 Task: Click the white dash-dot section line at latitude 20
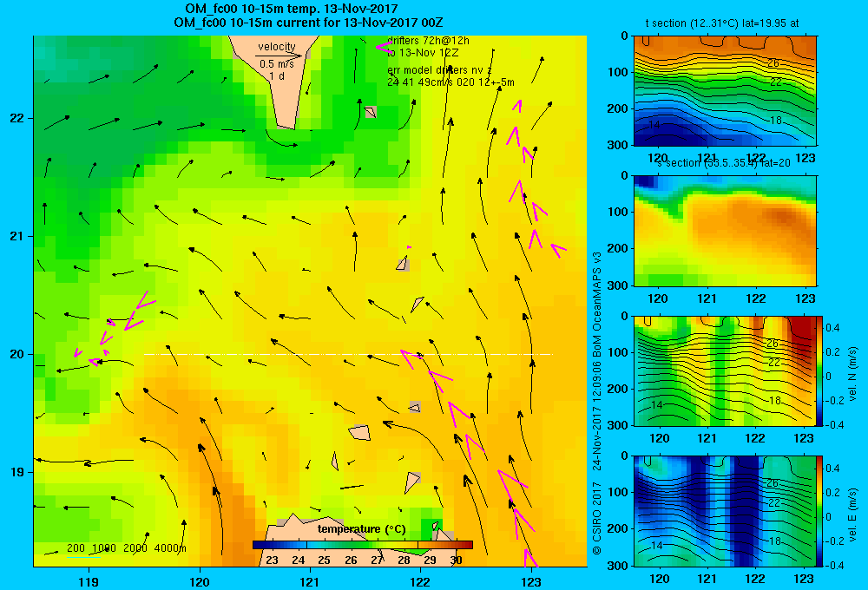click(348, 354)
